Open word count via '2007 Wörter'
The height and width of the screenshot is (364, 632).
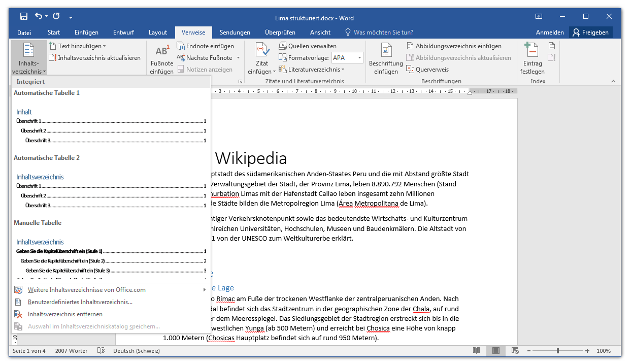tap(71, 351)
